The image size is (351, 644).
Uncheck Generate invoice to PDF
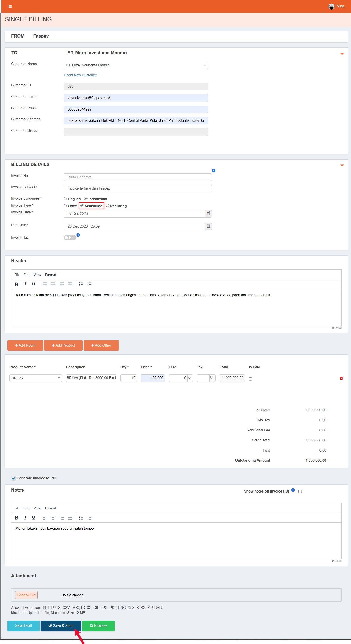pyautogui.click(x=13, y=478)
